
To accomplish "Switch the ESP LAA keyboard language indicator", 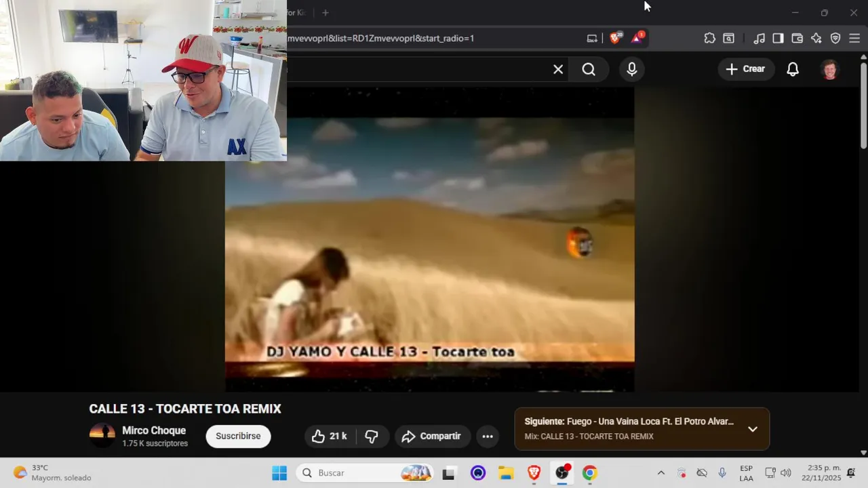I will click(x=746, y=473).
